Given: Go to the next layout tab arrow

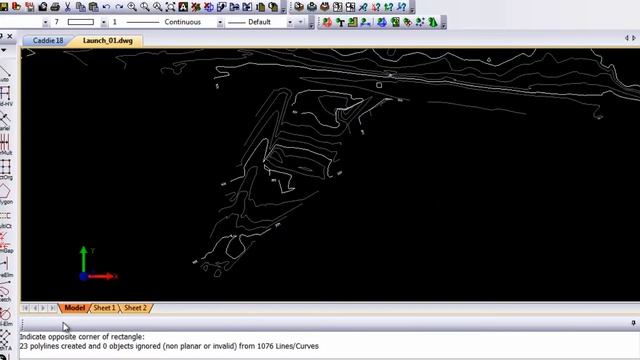Looking at the screenshot, I should pyautogui.click(x=43, y=308).
